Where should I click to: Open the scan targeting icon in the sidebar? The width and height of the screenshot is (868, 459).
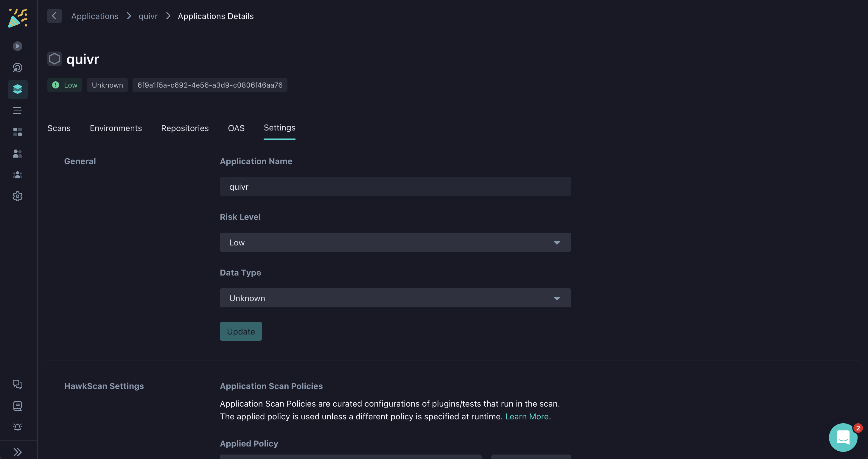[x=17, y=67]
